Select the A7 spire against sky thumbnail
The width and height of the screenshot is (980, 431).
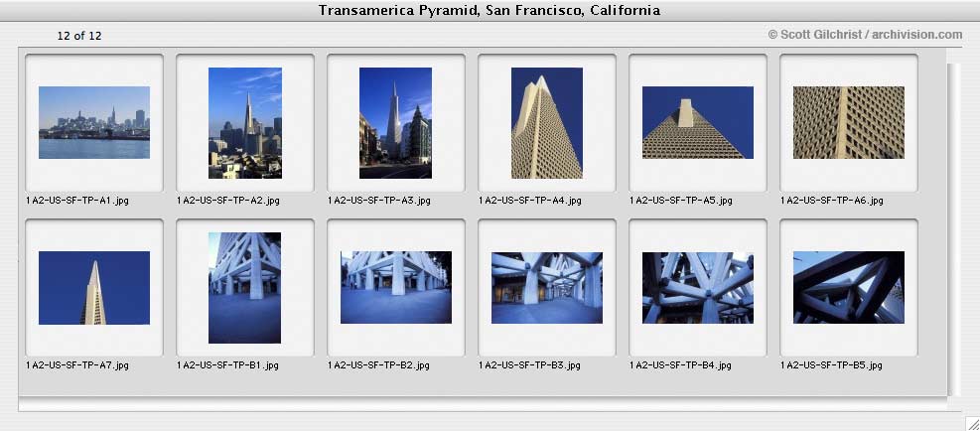pyautogui.click(x=94, y=288)
